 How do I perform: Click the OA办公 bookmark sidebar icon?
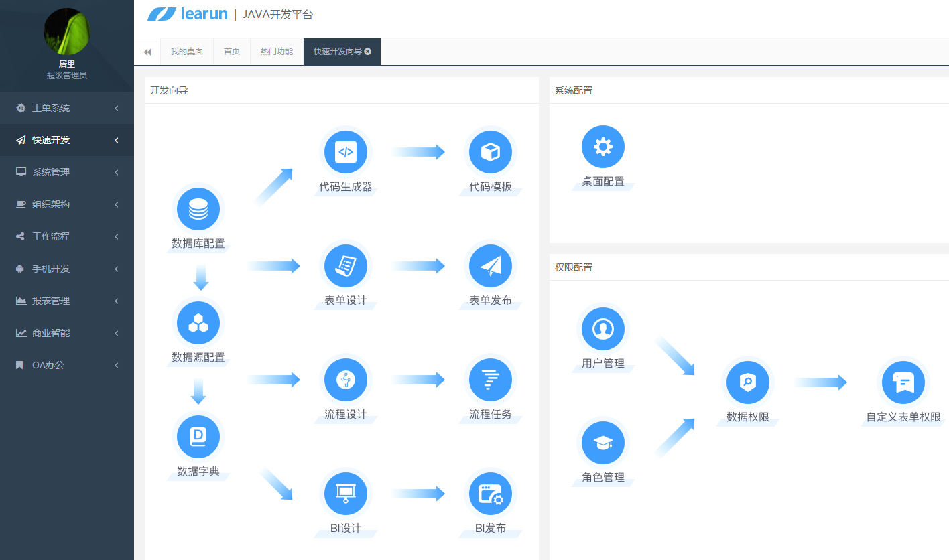coord(20,365)
